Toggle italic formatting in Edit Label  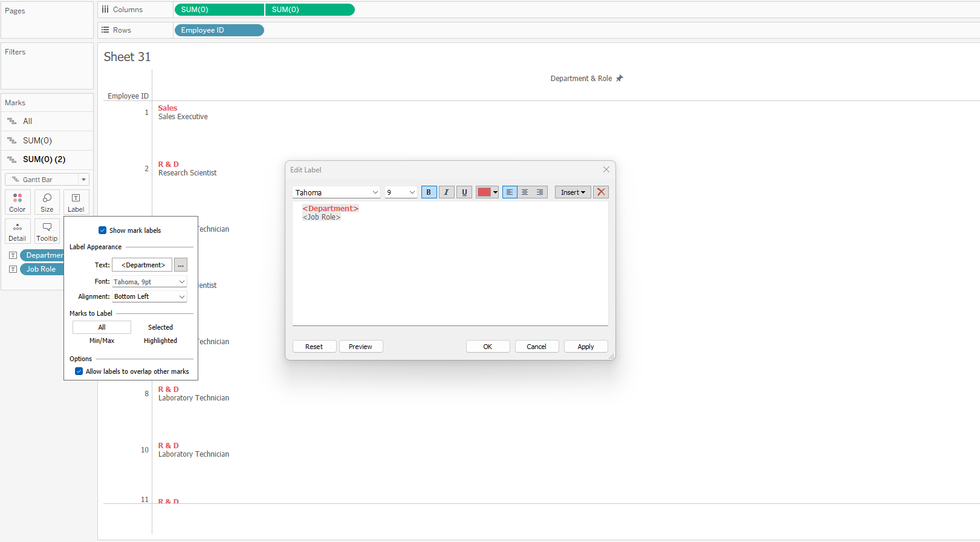pyautogui.click(x=446, y=192)
